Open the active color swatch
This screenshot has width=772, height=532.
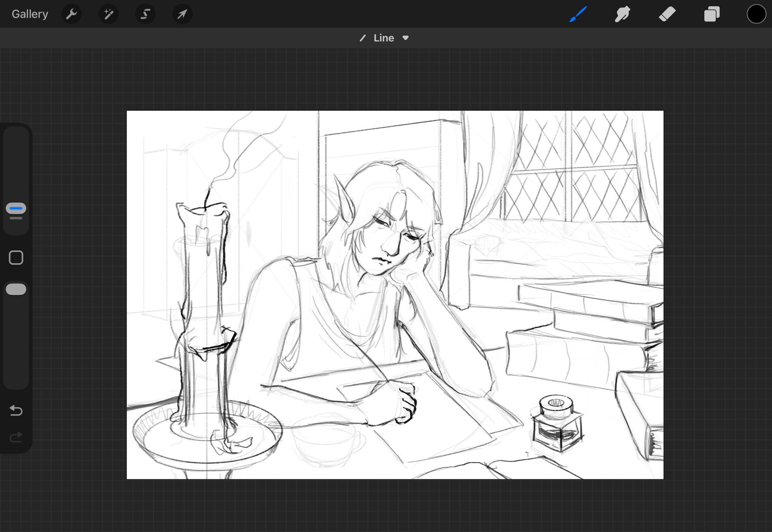pos(756,14)
